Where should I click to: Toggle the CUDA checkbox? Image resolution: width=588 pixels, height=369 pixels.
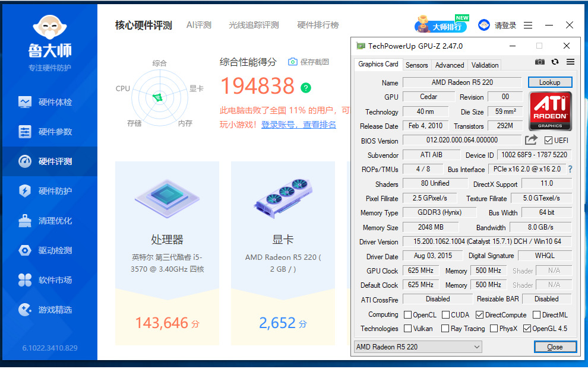(x=445, y=314)
